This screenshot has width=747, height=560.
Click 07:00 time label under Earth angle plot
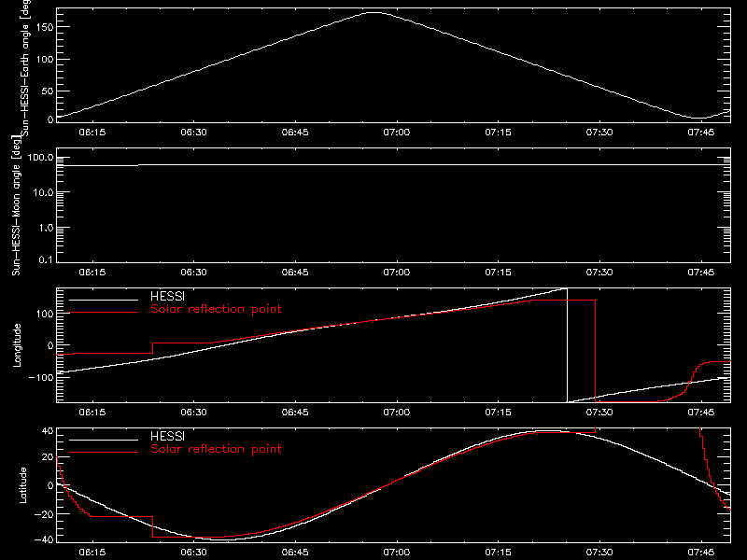(x=396, y=133)
